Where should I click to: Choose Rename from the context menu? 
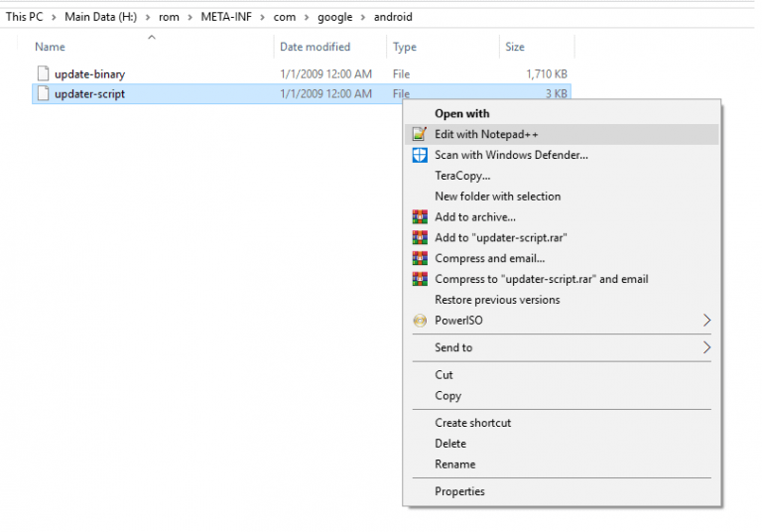[x=454, y=465]
